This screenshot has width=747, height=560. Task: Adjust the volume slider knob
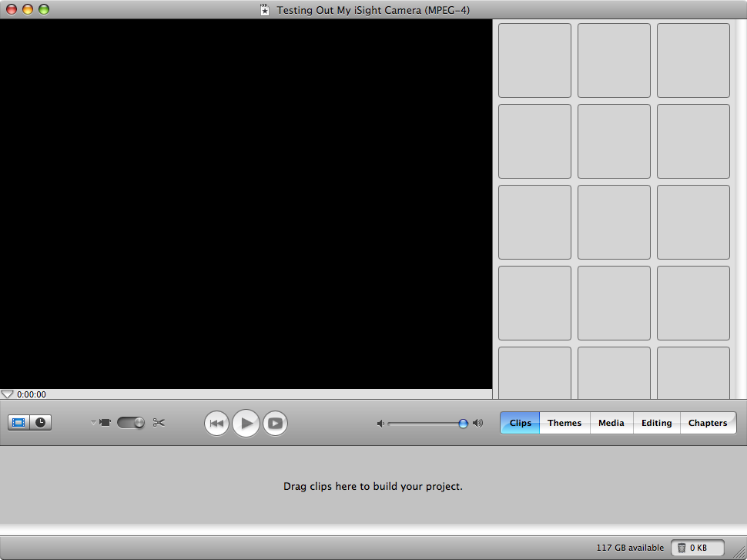463,424
